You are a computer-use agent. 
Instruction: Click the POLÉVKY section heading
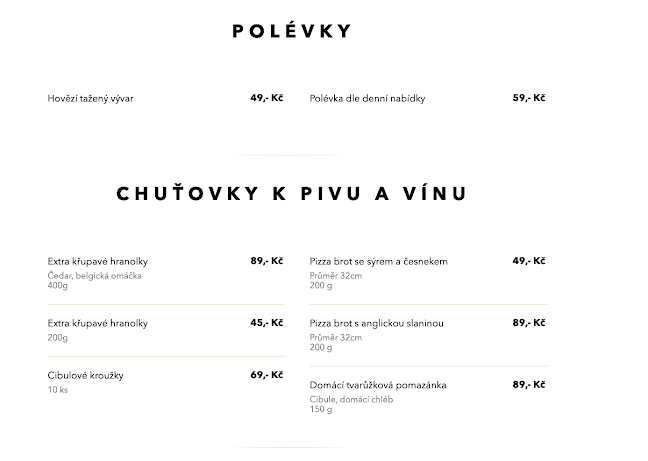[291, 31]
